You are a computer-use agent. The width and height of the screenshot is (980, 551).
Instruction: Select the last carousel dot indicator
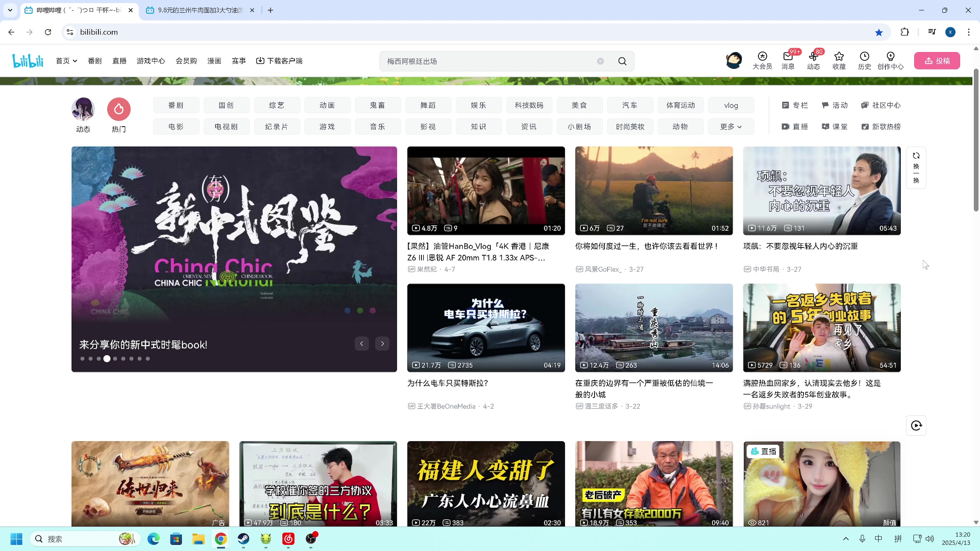point(148,359)
